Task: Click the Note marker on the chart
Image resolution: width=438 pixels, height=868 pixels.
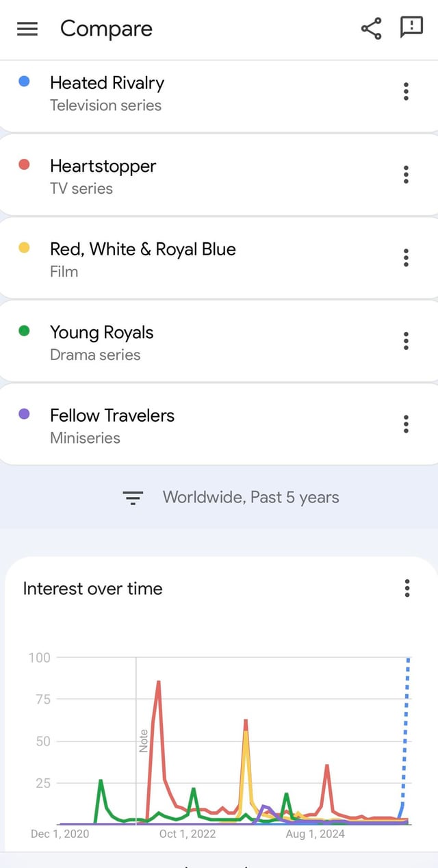Action: [143, 741]
